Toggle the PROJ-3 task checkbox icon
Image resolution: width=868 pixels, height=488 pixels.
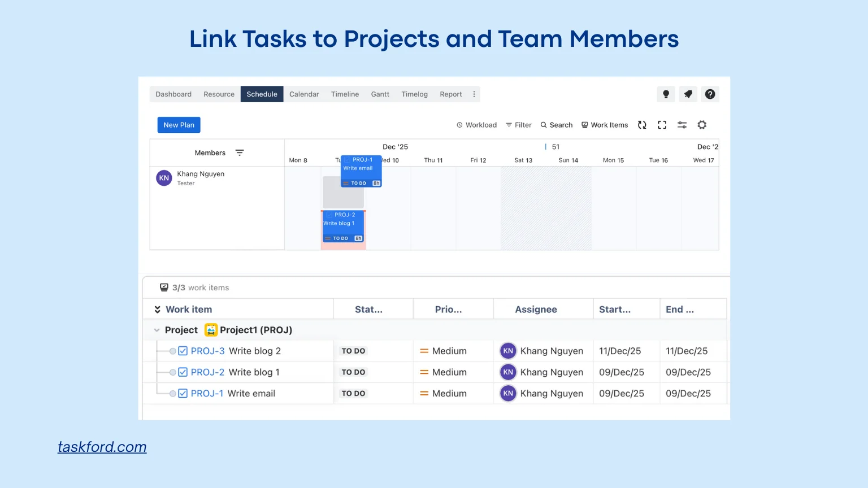click(183, 351)
